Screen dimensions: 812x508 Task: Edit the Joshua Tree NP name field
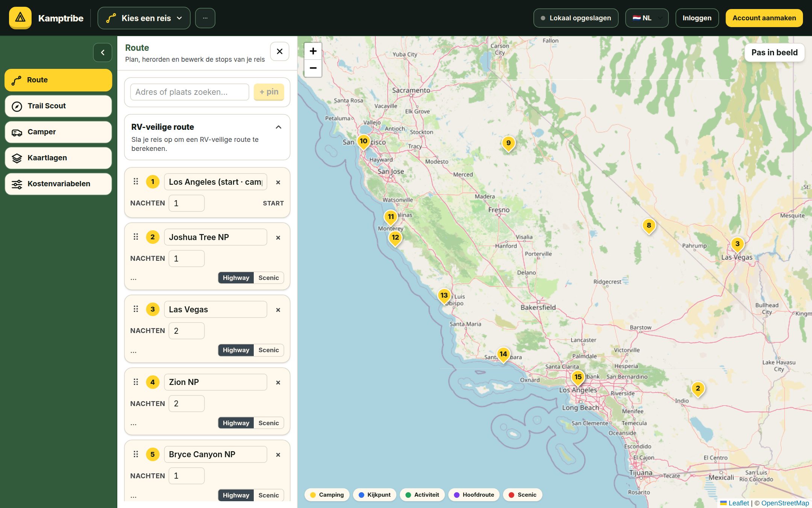pos(215,237)
